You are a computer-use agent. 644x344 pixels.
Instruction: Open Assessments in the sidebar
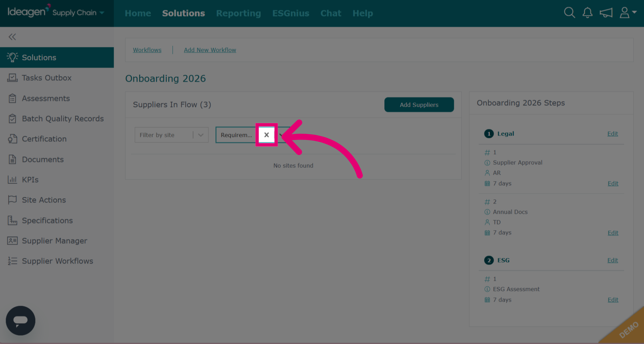[x=46, y=98]
